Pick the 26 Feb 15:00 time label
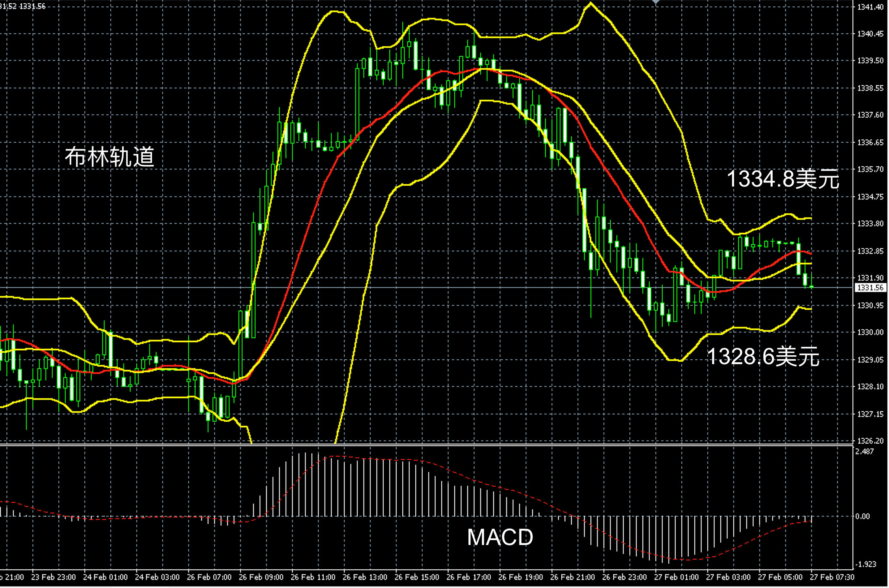 click(x=417, y=577)
